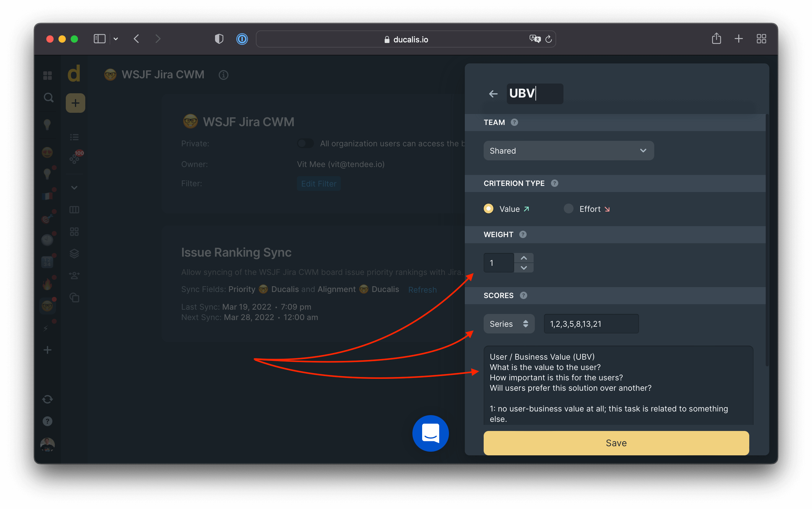Click the help icon next to TEAM
Screen dimensions: 812x509
click(514, 122)
